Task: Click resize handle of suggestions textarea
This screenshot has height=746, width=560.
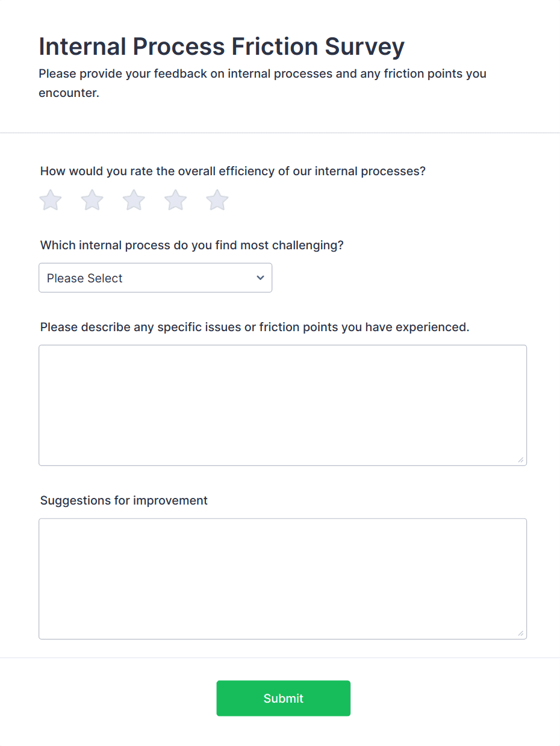Action: (x=521, y=633)
